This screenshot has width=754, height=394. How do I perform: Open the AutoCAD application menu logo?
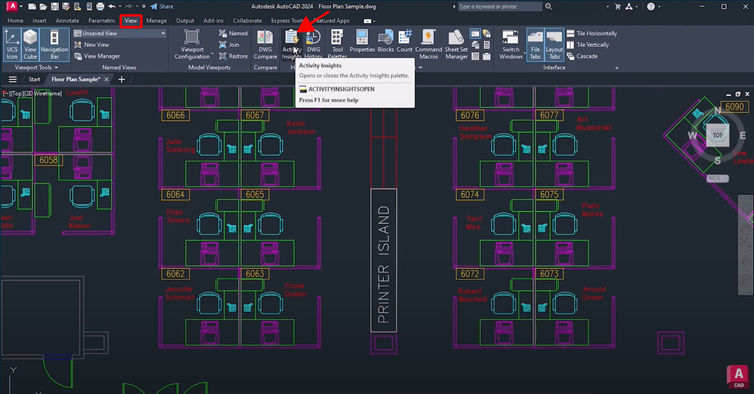(12, 6)
